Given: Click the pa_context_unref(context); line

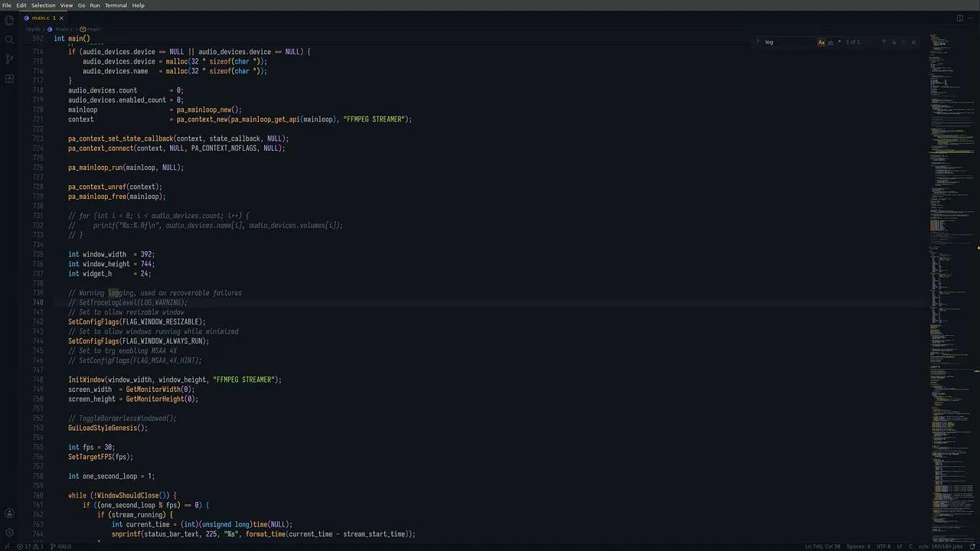Looking at the screenshot, I should [115, 187].
